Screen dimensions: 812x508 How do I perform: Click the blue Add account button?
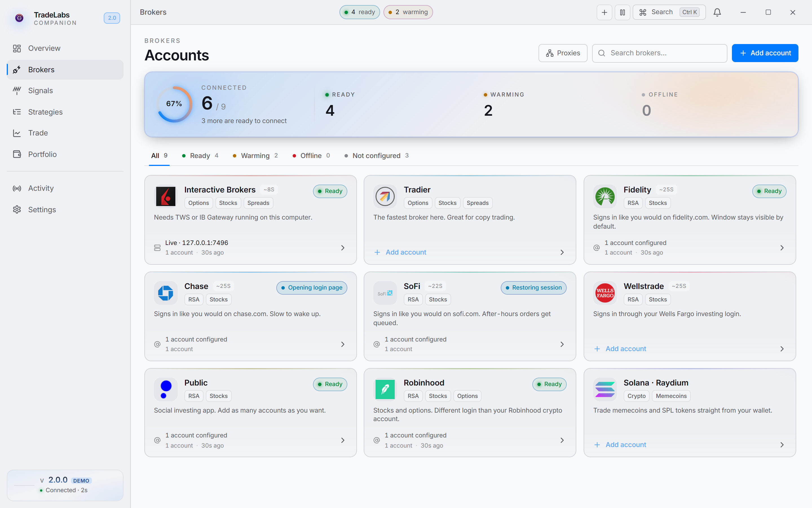click(x=765, y=53)
